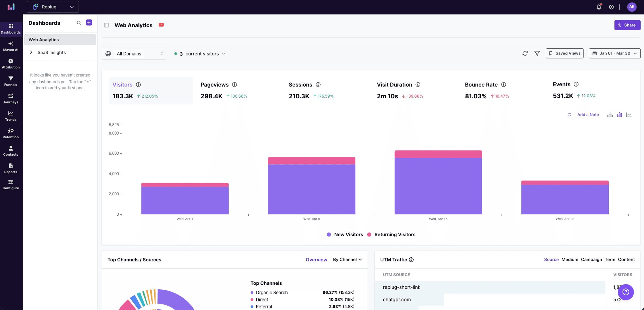Image resolution: width=644 pixels, height=310 pixels.
Task: Click Add a Note link
Action: click(588, 115)
